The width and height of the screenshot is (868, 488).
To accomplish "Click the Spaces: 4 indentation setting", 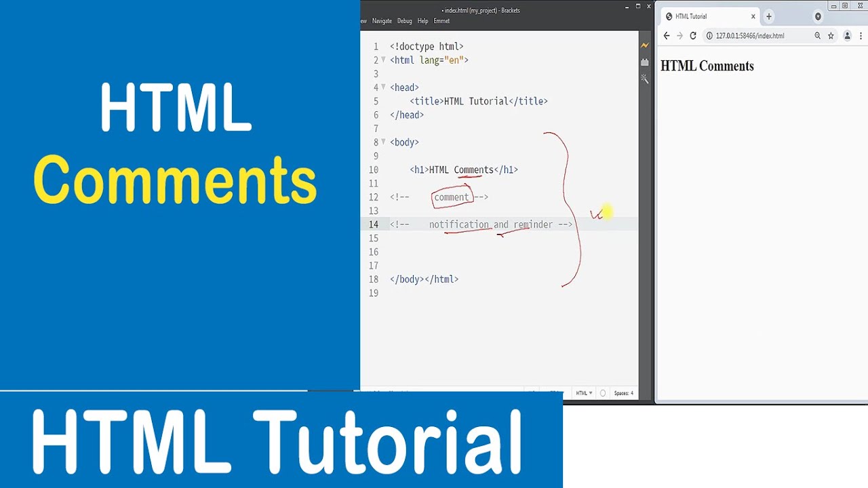I will (x=623, y=393).
